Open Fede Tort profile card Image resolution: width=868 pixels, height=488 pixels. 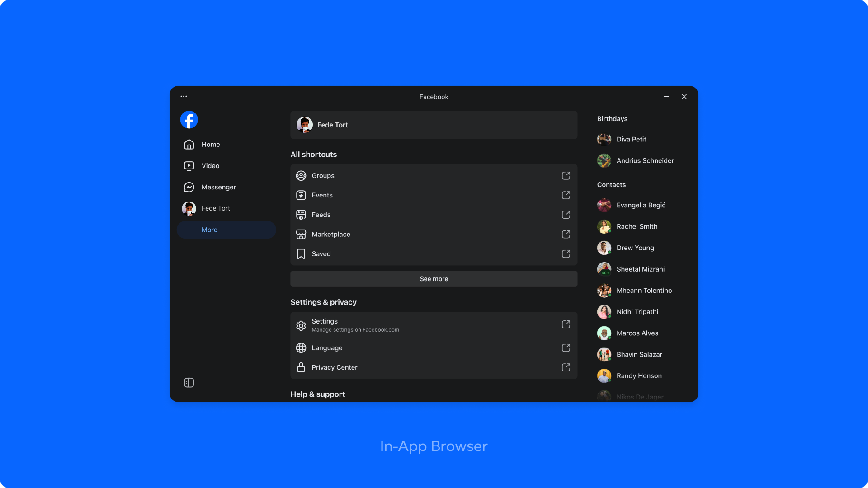click(434, 125)
